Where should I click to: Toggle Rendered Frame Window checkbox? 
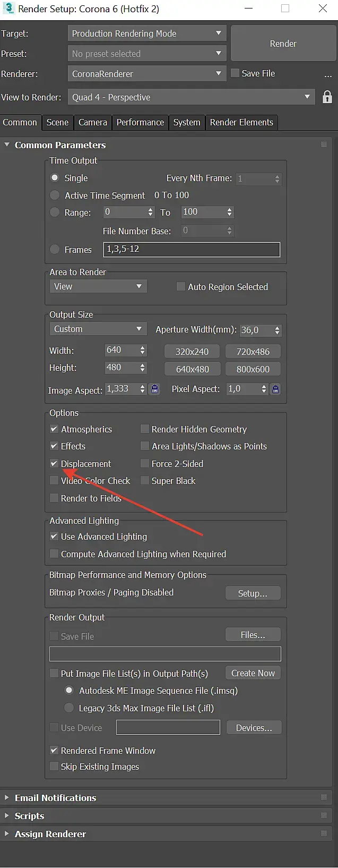pyautogui.click(x=54, y=750)
